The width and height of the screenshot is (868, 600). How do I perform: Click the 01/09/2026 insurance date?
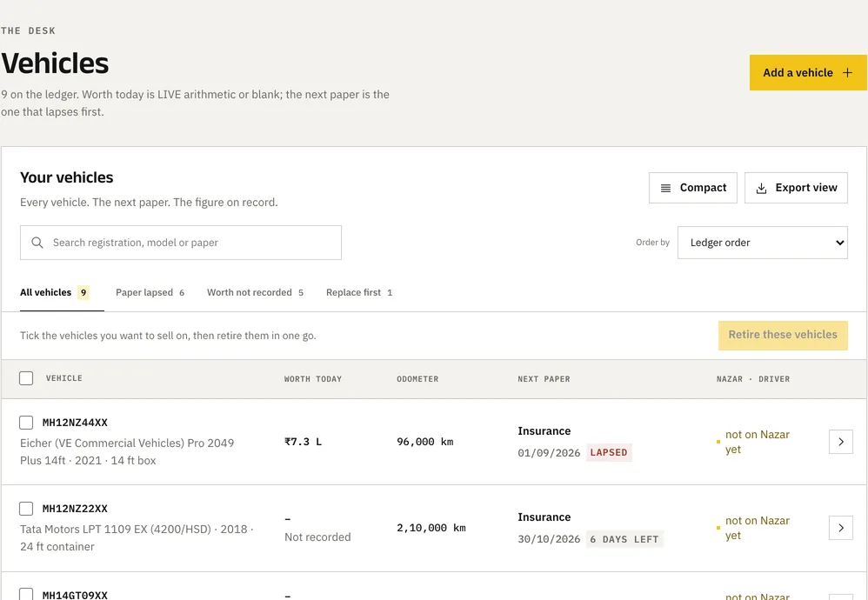pos(549,453)
